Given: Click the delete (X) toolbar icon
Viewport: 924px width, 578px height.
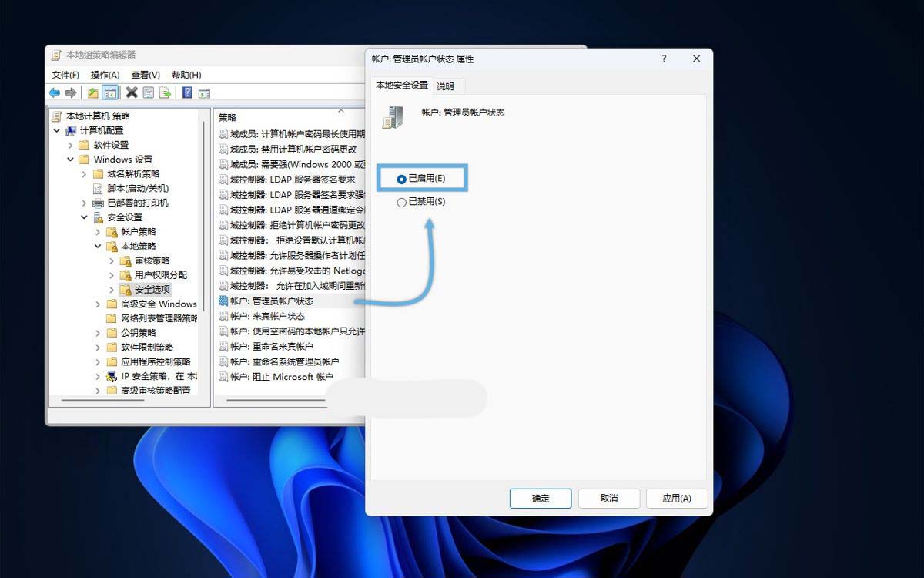Looking at the screenshot, I should [132, 92].
